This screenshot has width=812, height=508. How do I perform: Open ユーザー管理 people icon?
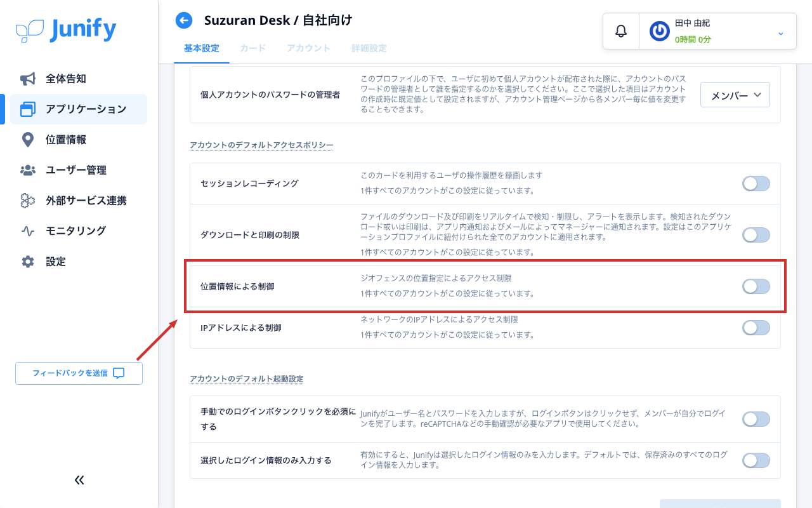[28, 170]
